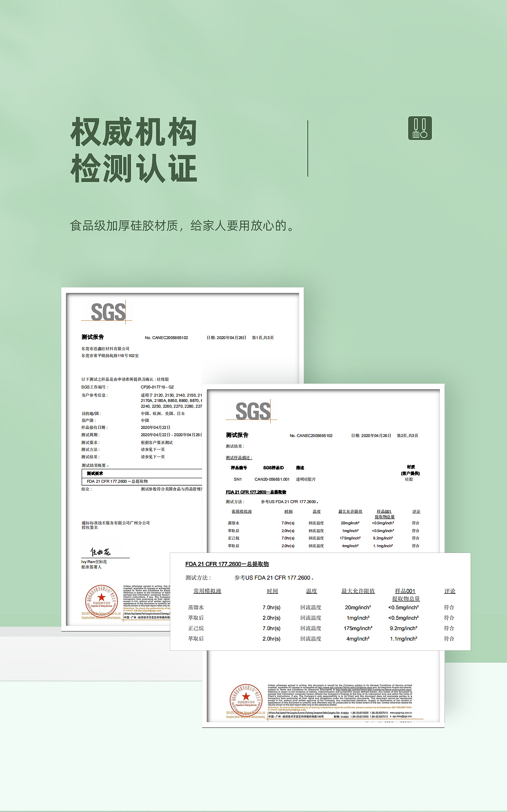The height and width of the screenshot is (812, 507).
Task: Click sample ID 'CAN20-056651.001'
Action: 272,479
